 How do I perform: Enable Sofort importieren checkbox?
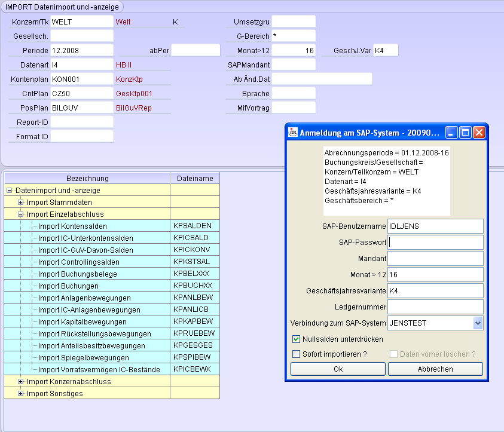coord(296,354)
